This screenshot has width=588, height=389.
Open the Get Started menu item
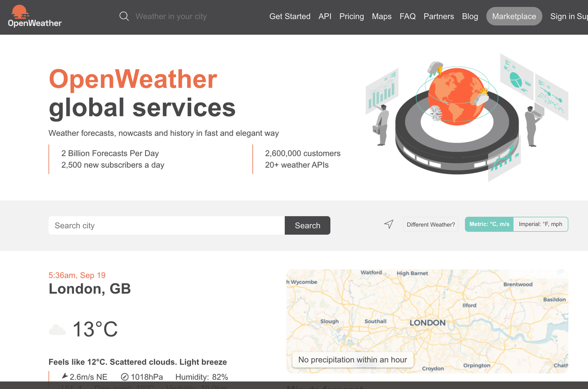290,16
